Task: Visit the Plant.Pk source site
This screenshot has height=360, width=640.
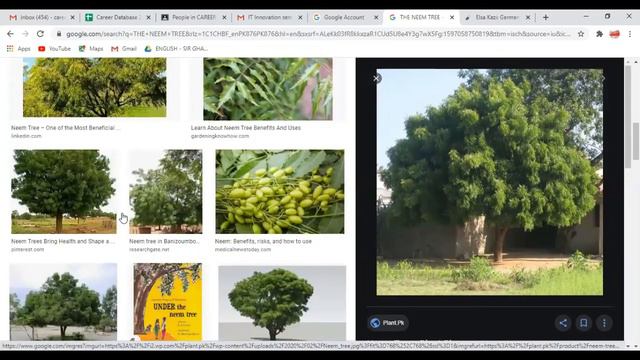Action: [388, 323]
